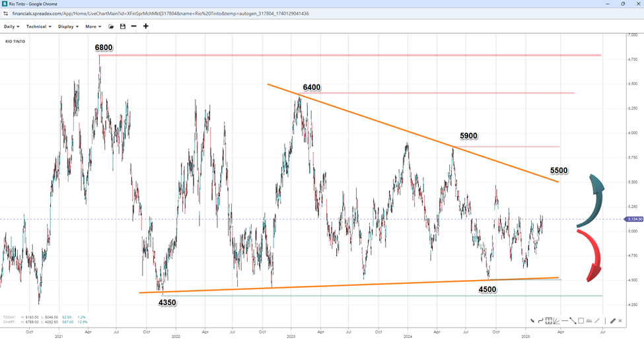
Task: Select the Abc text annotation tool
Action: point(590,321)
